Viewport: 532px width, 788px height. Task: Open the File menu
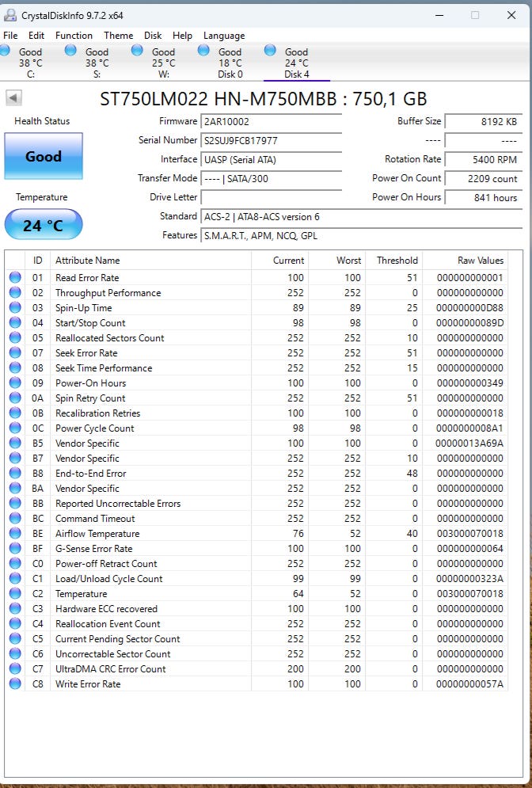pyautogui.click(x=10, y=36)
